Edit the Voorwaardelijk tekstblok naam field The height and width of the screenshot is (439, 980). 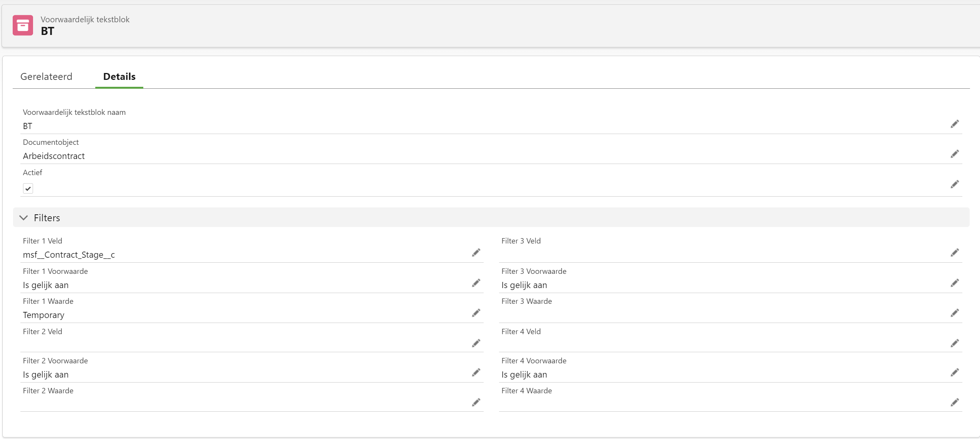point(955,124)
